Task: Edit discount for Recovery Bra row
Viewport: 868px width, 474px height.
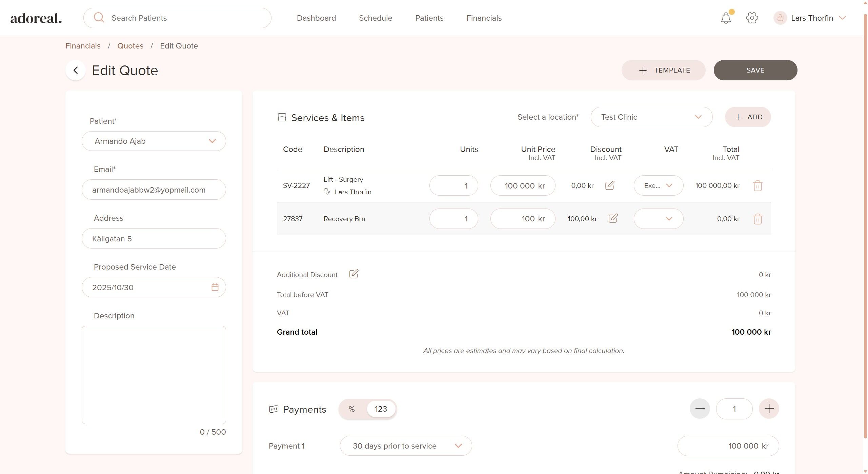Action: 613,218
